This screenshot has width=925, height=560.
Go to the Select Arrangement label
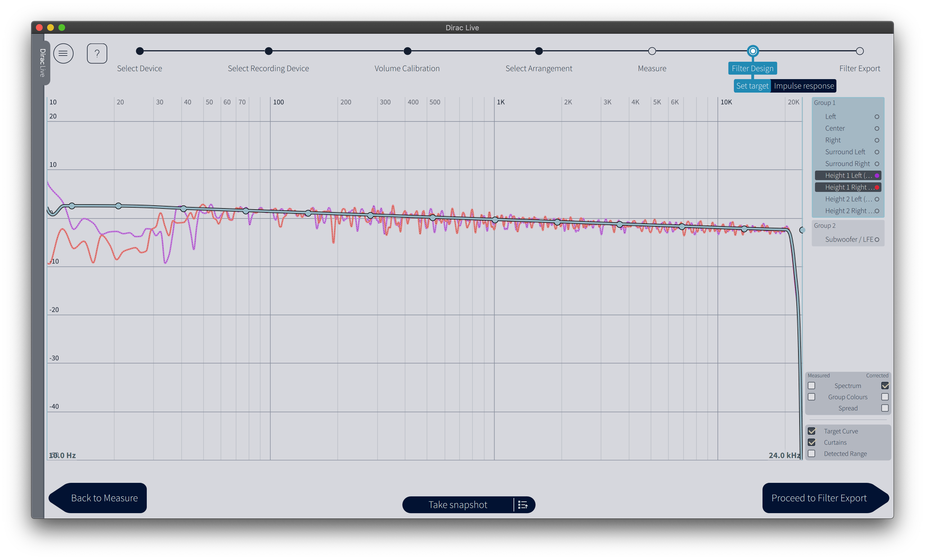(539, 68)
